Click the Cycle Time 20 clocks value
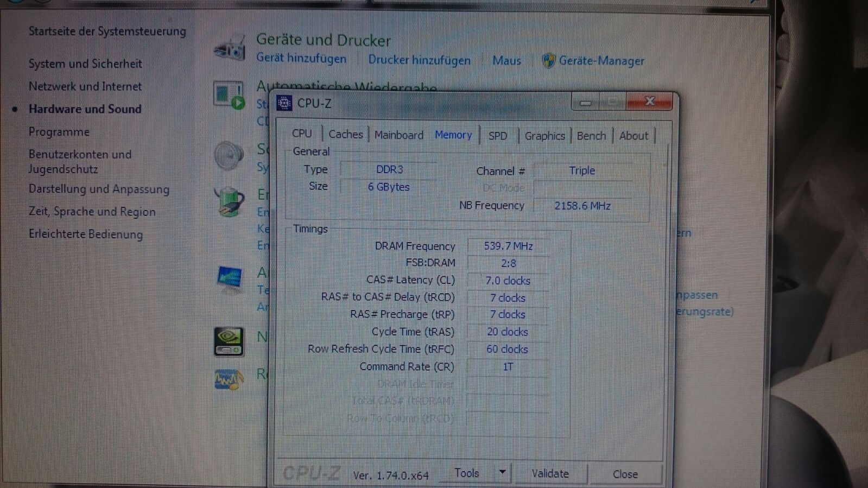This screenshot has width=868, height=488. [x=508, y=332]
